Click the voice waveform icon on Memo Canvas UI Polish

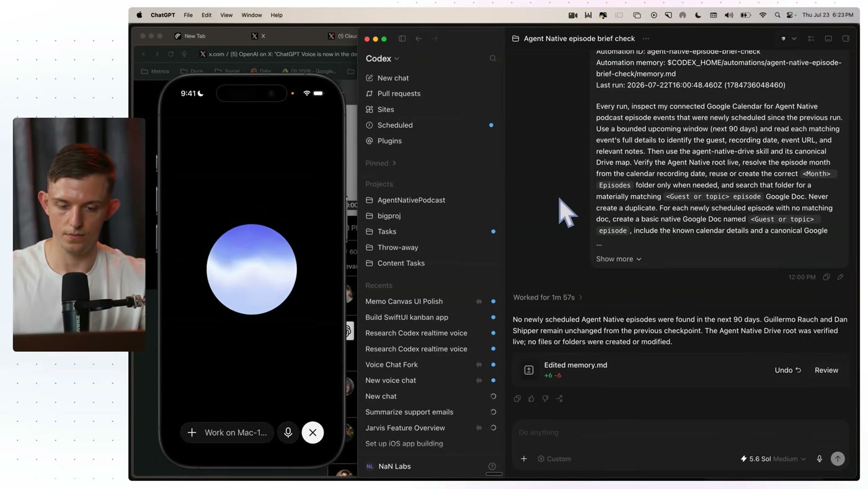(x=479, y=302)
